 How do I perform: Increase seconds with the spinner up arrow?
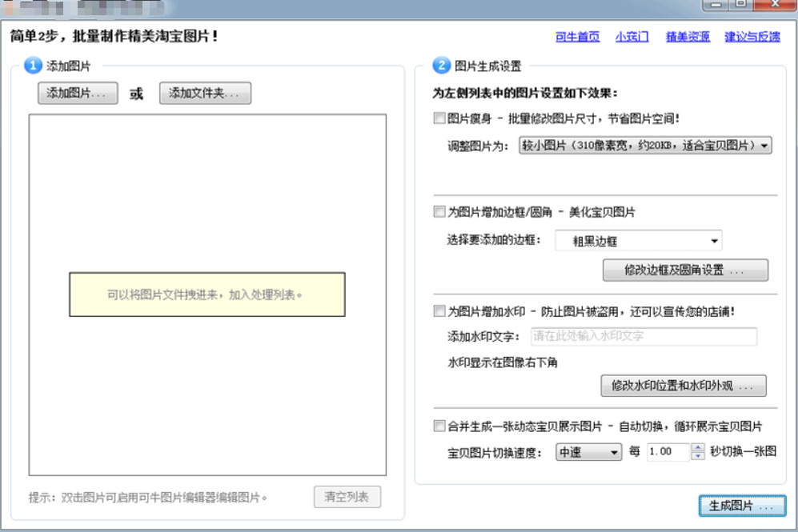[x=698, y=447]
